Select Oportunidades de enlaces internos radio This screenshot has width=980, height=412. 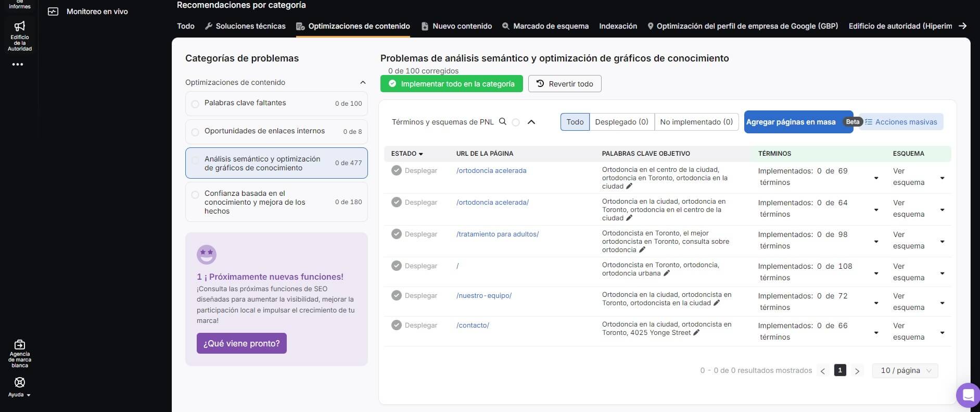tap(195, 132)
